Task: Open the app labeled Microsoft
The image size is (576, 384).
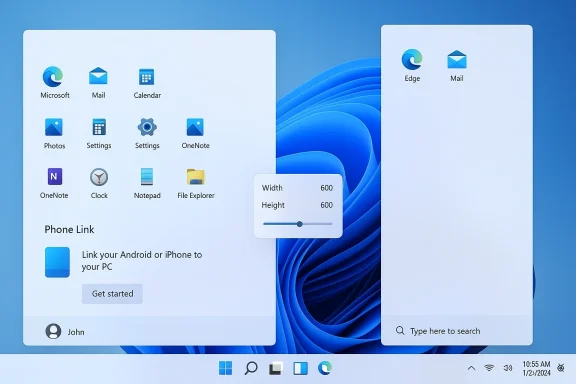Action: click(54, 83)
